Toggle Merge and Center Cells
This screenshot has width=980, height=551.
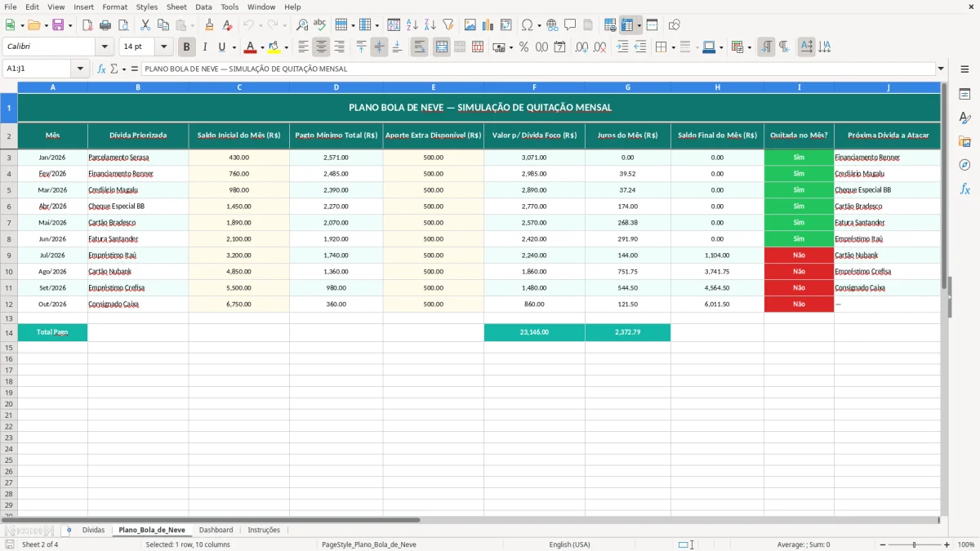coord(442,47)
